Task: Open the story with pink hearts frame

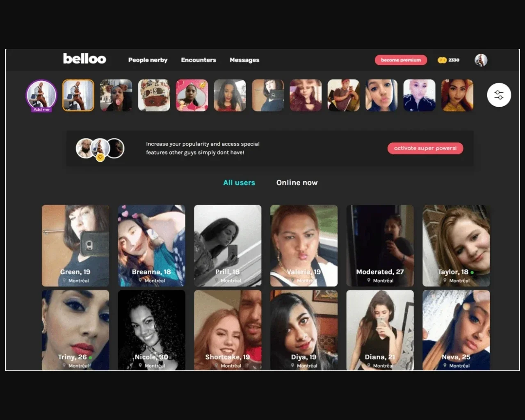Action: pyautogui.click(x=192, y=95)
